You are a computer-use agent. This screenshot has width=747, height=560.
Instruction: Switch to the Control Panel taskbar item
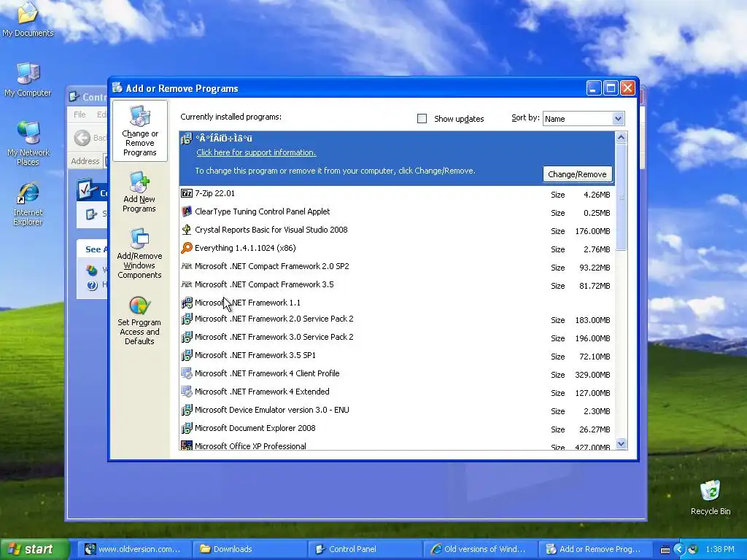pos(365,549)
